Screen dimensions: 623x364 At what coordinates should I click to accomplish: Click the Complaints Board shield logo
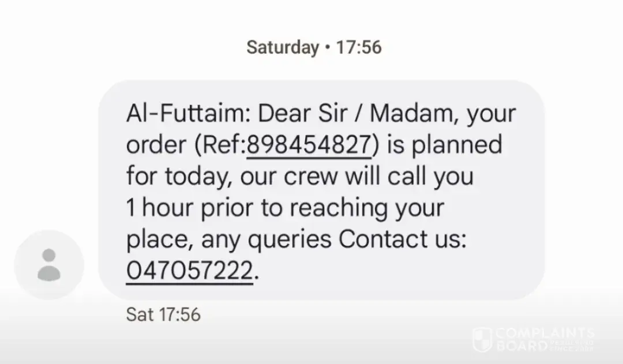tap(482, 340)
